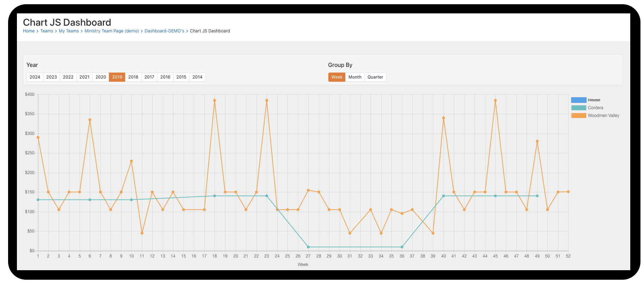Click the active 2019 year button
The image size is (644, 285).
[117, 77]
